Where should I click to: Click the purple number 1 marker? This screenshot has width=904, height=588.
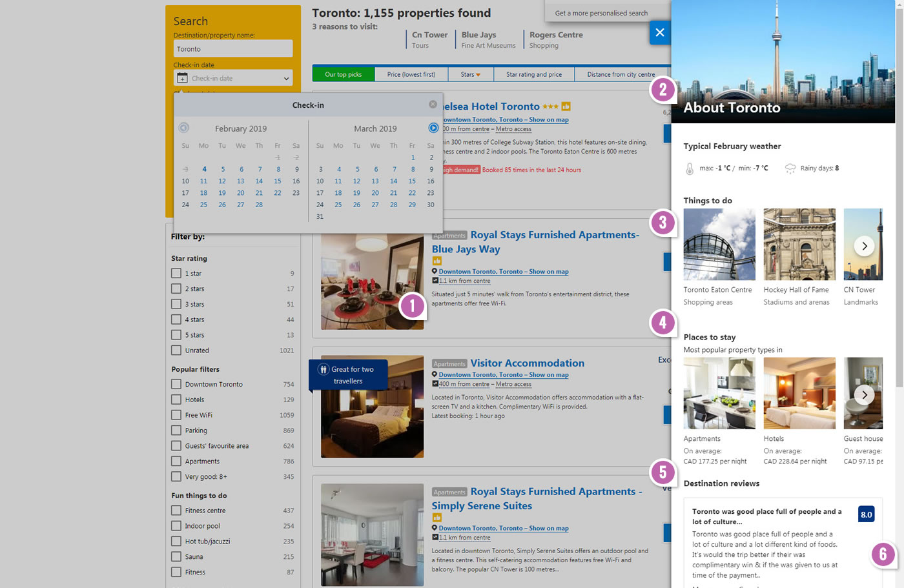[x=412, y=305]
